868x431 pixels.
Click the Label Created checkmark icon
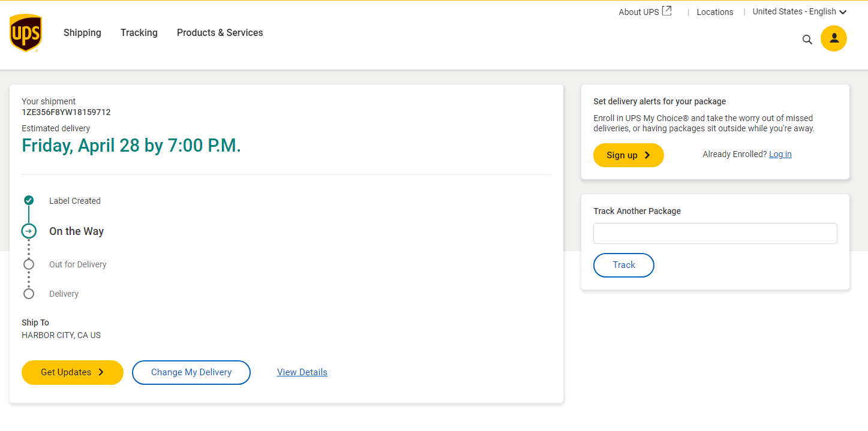coord(29,200)
